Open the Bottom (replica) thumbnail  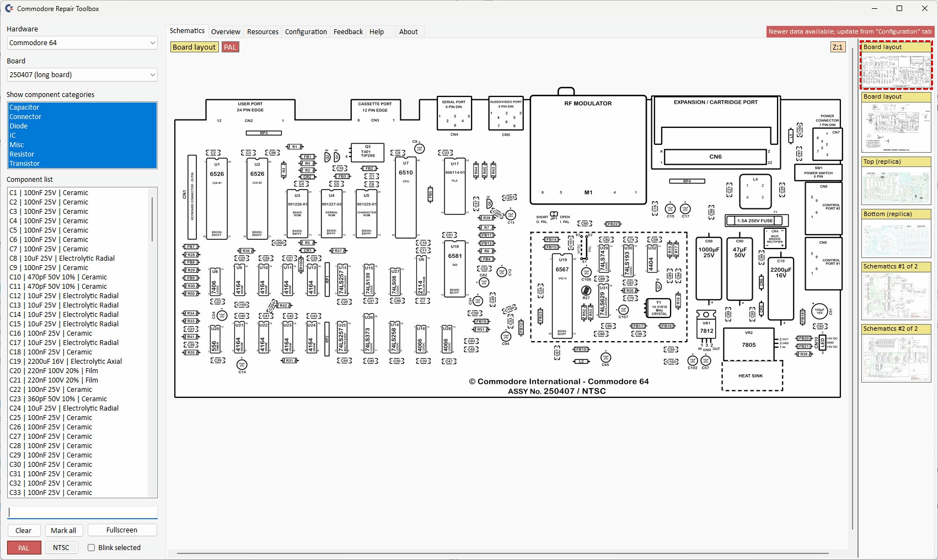click(x=896, y=233)
